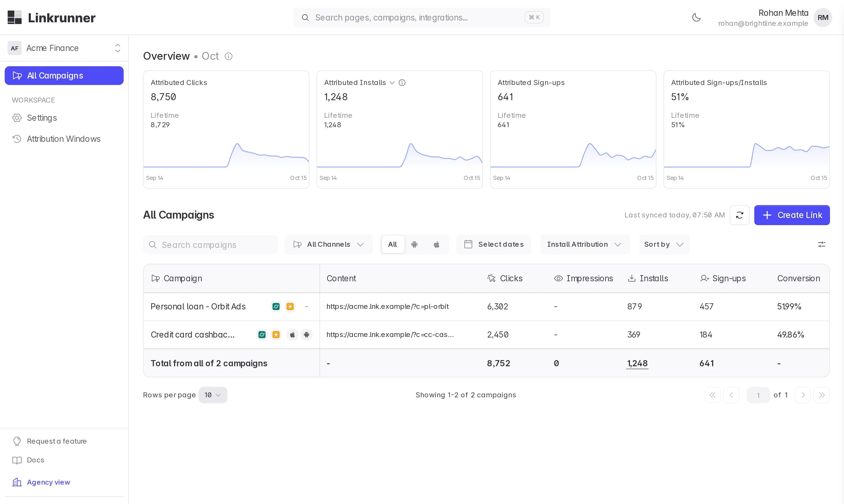Screen dimensions: 844x504
Task: Refresh sync with the reload icon
Action: tap(739, 215)
